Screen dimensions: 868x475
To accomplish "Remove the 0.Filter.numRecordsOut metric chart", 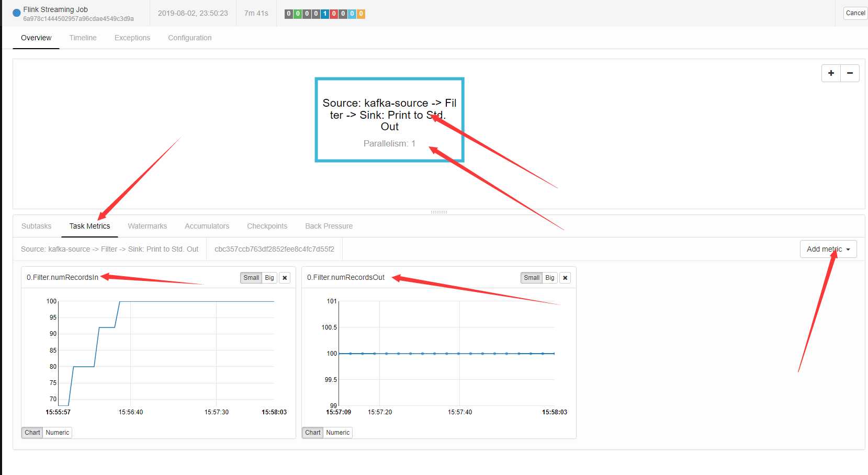I will (565, 278).
